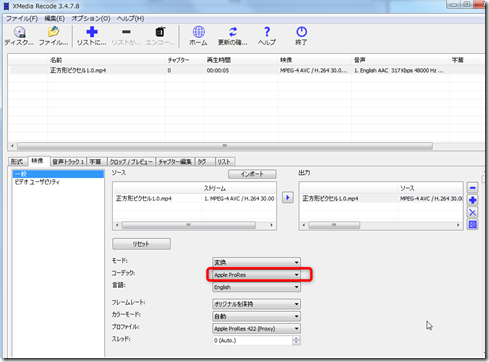Delete output entry with the X icon
The width and height of the screenshot is (489, 362).
pos(472,212)
